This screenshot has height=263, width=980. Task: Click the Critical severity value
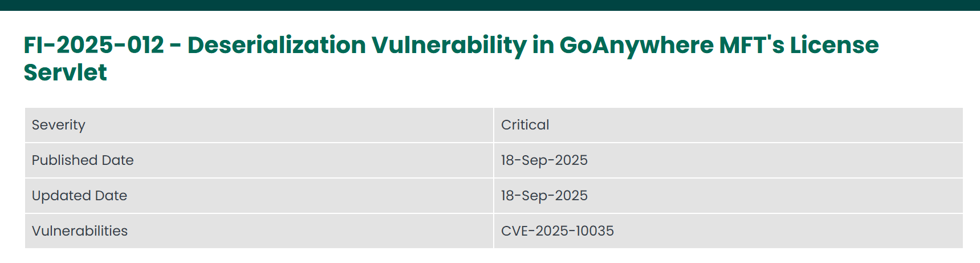[524, 125]
